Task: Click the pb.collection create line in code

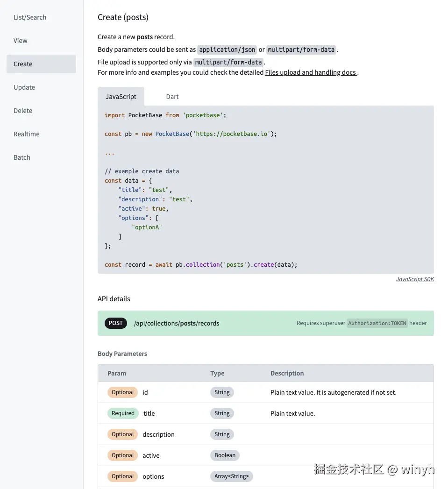Action: click(201, 264)
